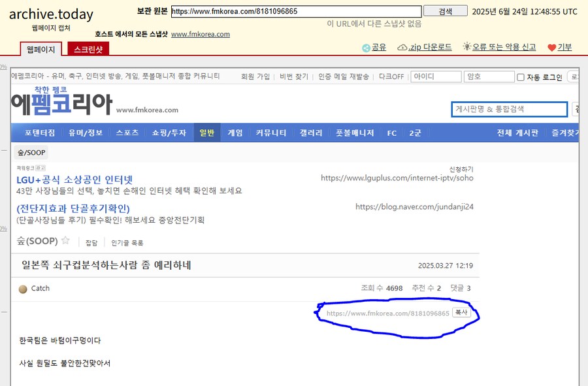Viewport: 588px width, 386px height.
Task: Click 비번 찾기 password recovery link
Action: (x=294, y=76)
